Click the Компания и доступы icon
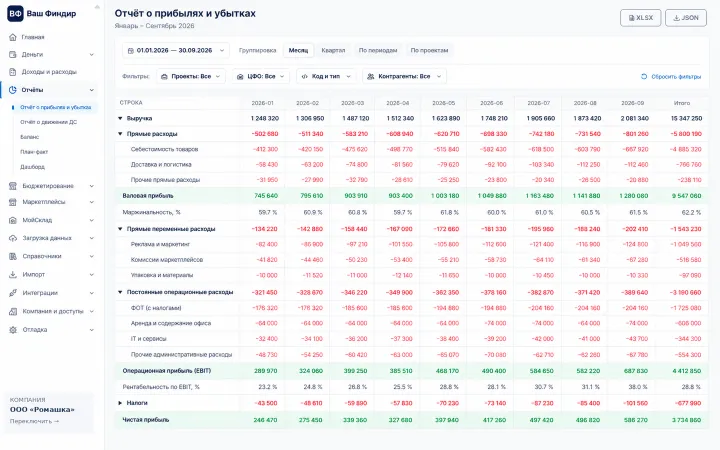The height and width of the screenshot is (450, 720). click(x=13, y=311)
